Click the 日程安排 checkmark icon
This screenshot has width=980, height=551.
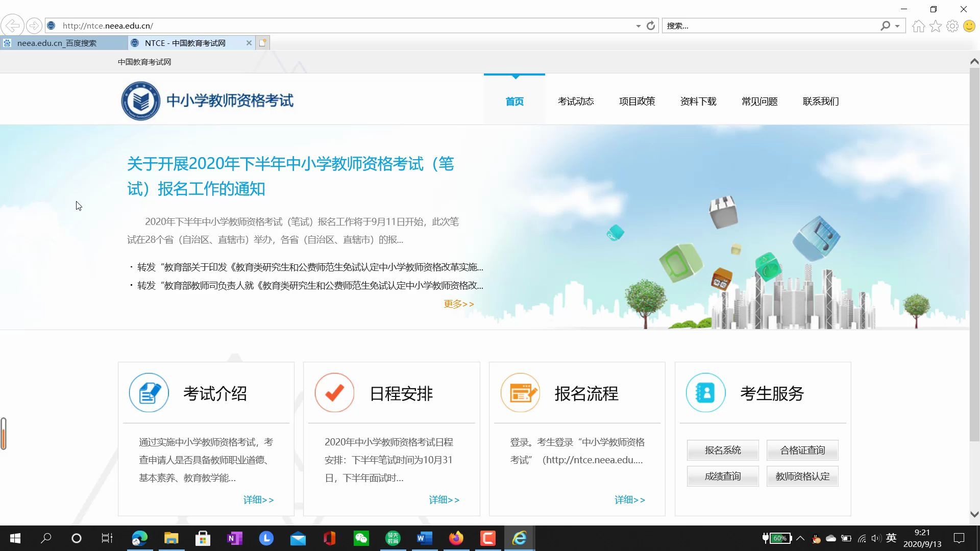(334, 393)
